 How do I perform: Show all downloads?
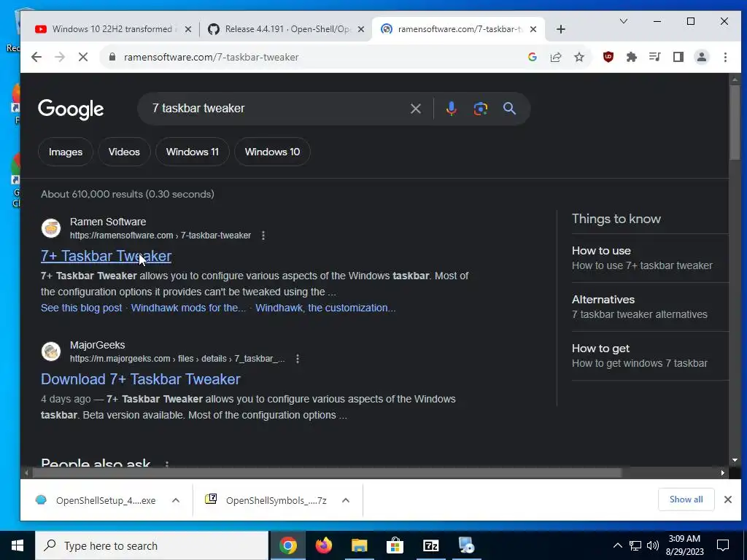pos(686,499)
